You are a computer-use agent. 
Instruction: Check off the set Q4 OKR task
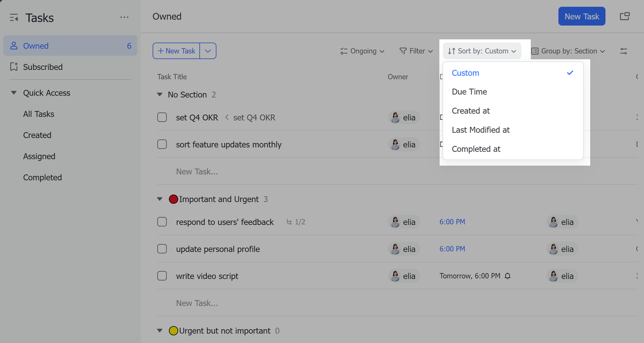162,118
